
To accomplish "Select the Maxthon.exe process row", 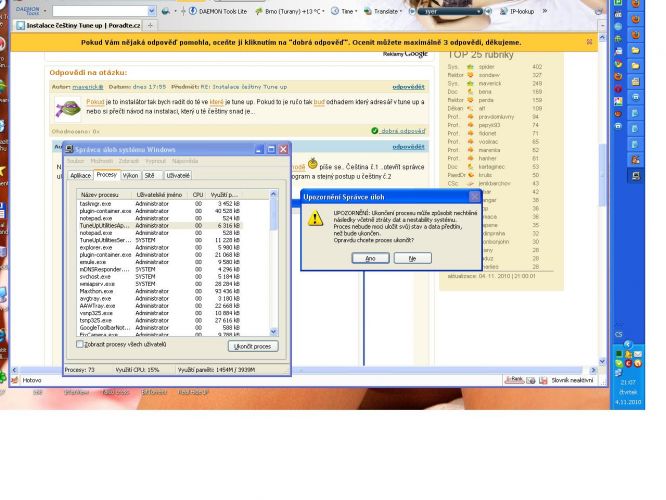I will (x=160, y=291).
